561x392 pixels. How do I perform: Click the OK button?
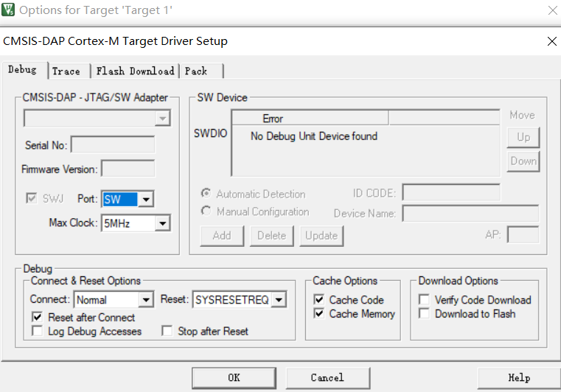(234, 377)
